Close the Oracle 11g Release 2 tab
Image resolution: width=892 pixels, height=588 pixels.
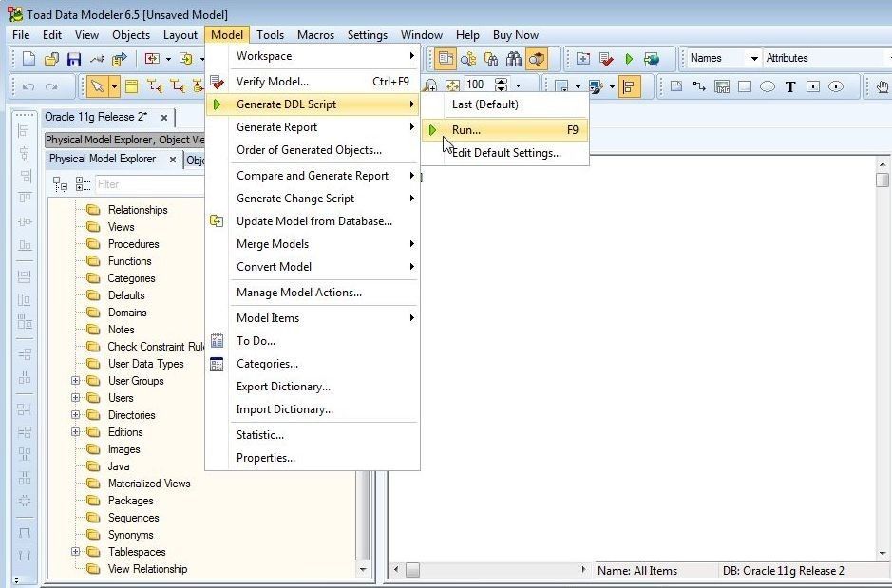(x=163, y=118)
